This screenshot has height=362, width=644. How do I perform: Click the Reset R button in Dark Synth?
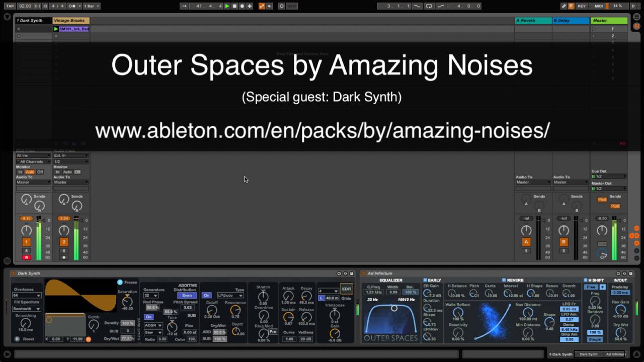(x=17, y=339)
